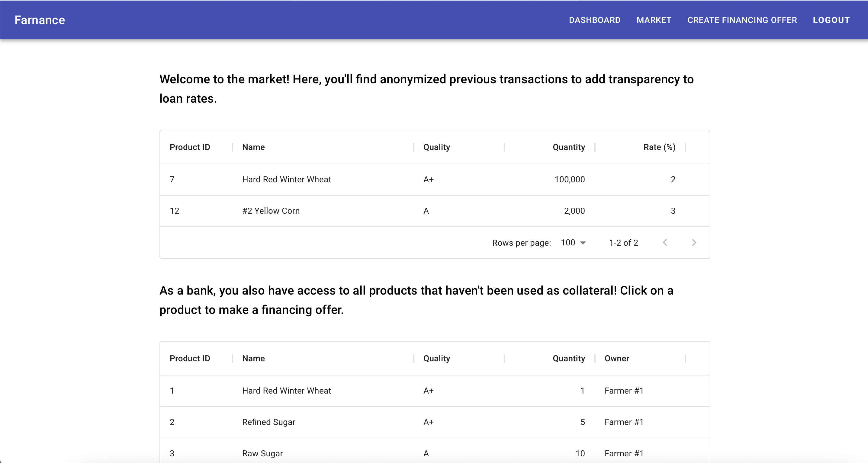Select product 1 Hard Red Winter Wheat
Viewport: 868px width, 463px height.
(286, 391)
